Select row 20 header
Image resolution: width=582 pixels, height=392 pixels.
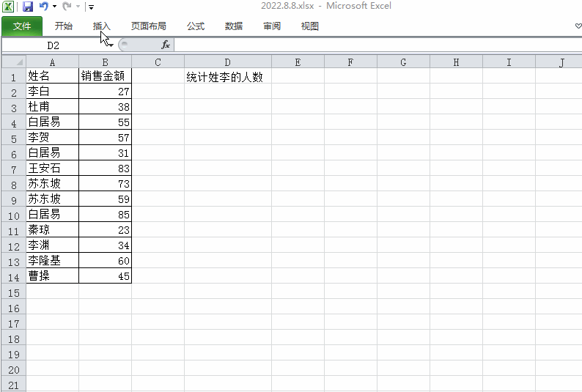(x=14, y=369)
